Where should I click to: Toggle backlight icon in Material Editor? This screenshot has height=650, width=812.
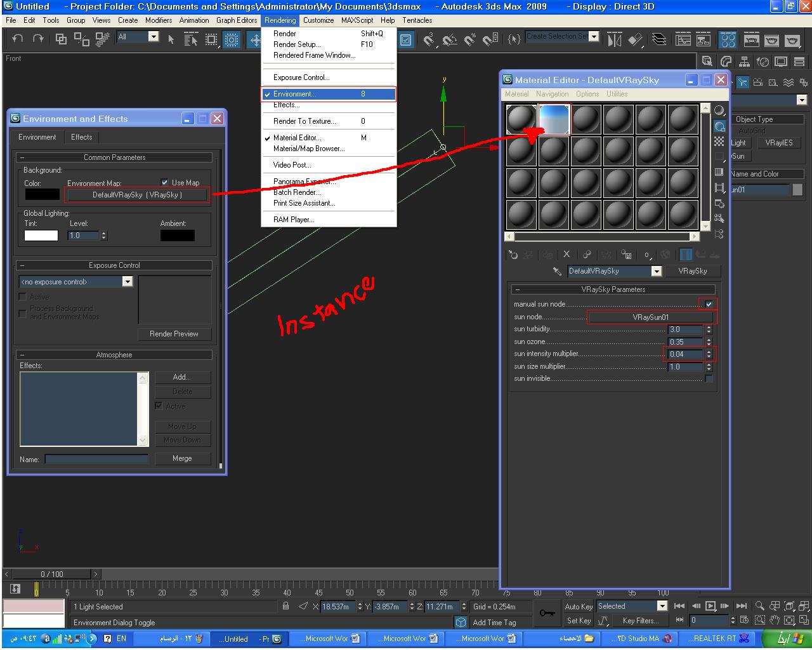pyautogui.click(x=719, y=126)
